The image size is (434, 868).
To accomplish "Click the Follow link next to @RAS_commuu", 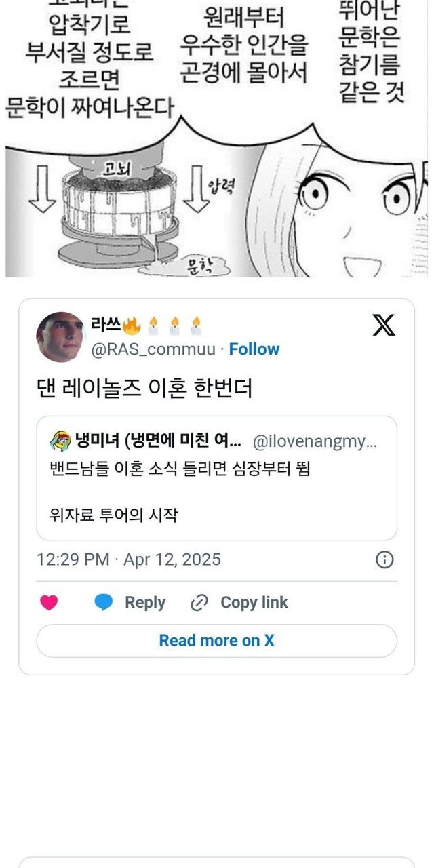I will tap(254, 349).
